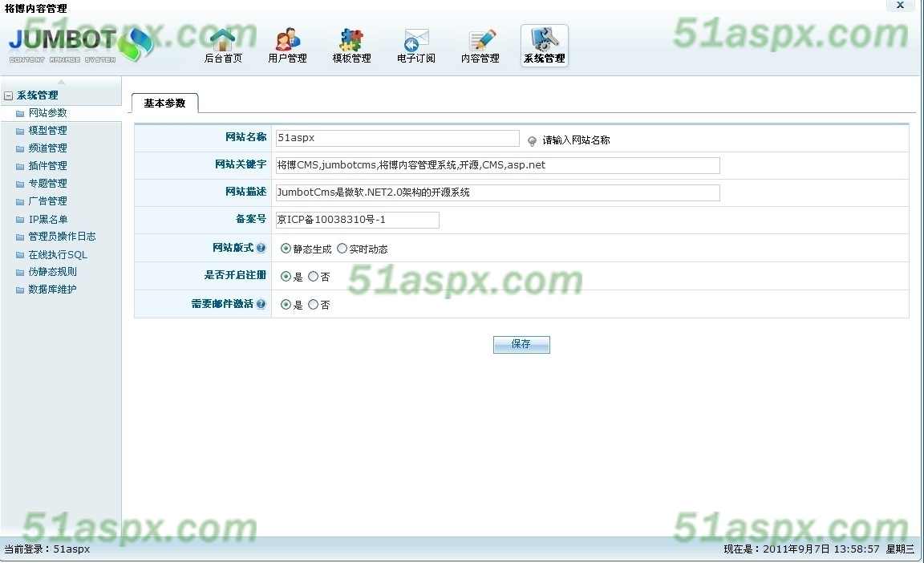
Task: Click the lightbulb hint icon near 请输入网站名称
Action: tap(532, 141)
